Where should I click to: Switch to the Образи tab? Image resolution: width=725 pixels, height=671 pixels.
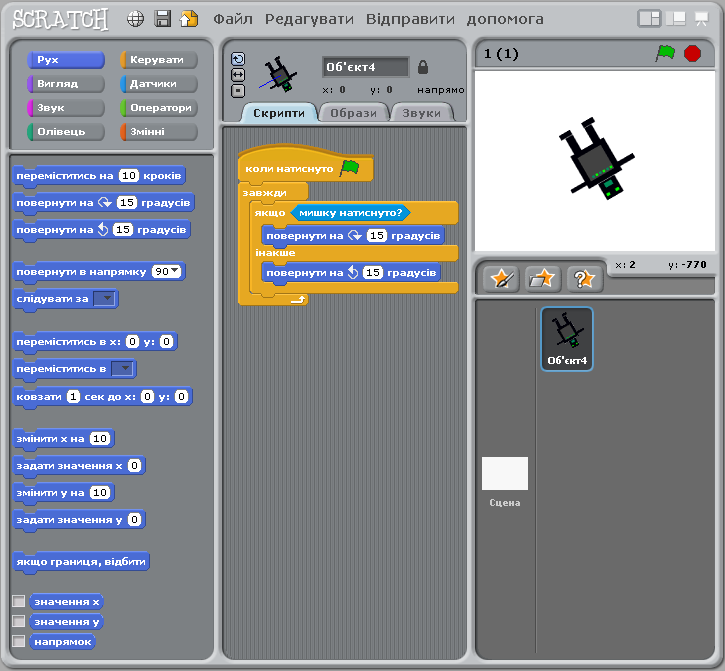pyautogui.click(x=354, y=113)
